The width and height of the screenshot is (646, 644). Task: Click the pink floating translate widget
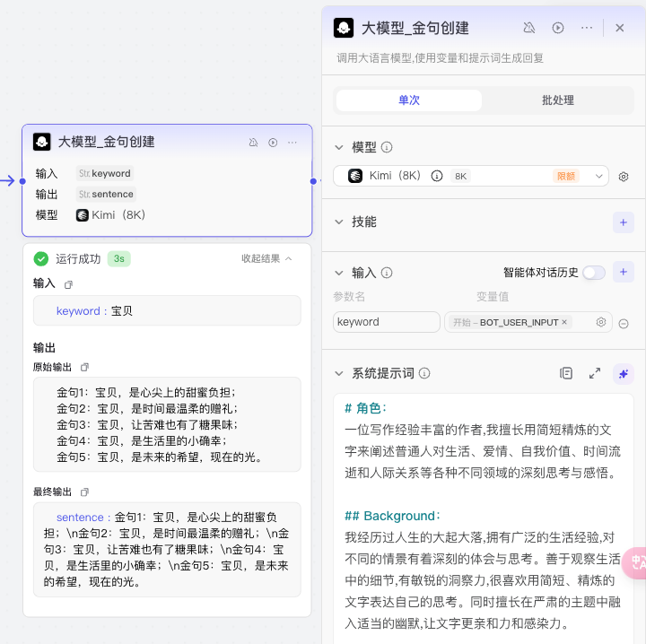point(635,562)
